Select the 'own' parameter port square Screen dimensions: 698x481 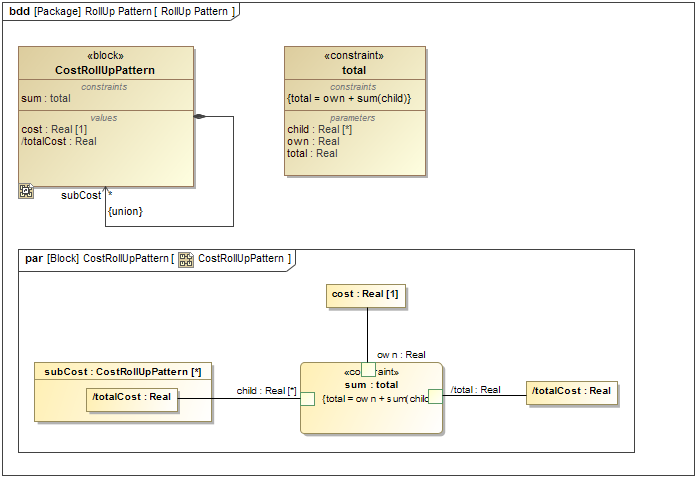click(x=368, y=369)
